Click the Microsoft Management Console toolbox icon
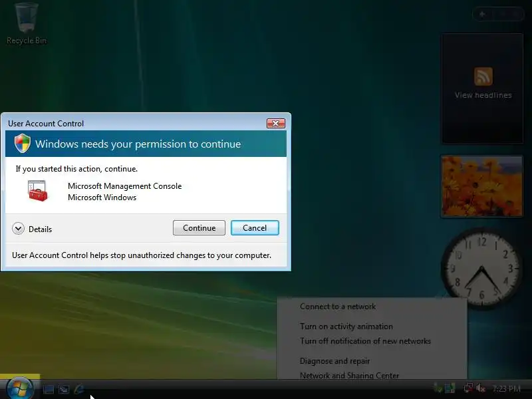The height and width of the screenshot is (399, 532). pyautogui.click(x=37, y=191)
